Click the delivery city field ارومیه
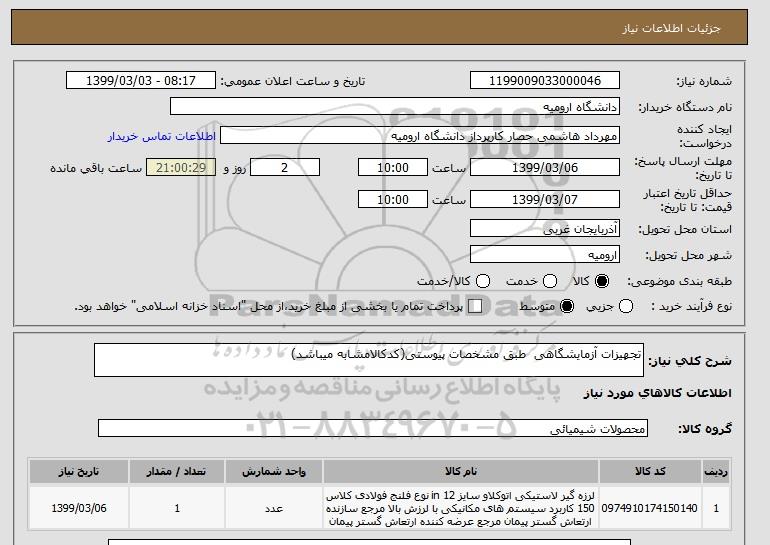Image resolution: width=770 pixels, height=545 pixels. tap(545, 255)
